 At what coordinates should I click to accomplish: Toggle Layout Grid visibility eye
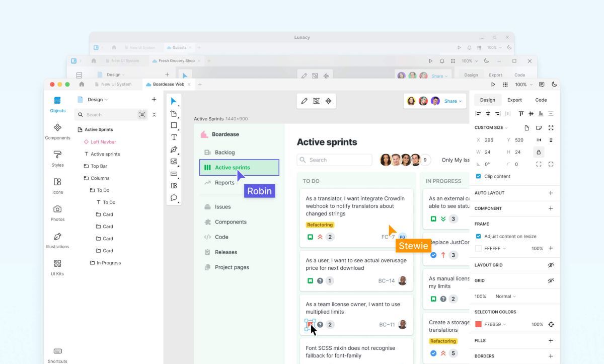pyautogui.click(x=551, y=265)
